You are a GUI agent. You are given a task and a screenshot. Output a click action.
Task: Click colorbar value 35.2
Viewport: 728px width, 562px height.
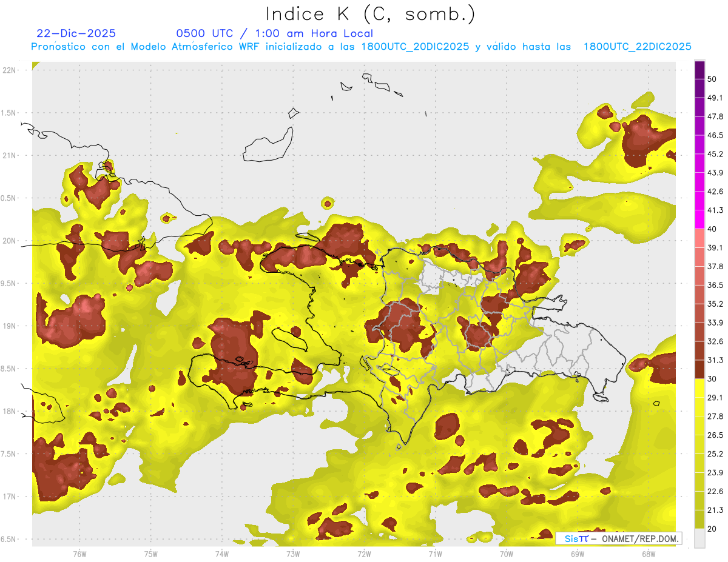[715, 304]
